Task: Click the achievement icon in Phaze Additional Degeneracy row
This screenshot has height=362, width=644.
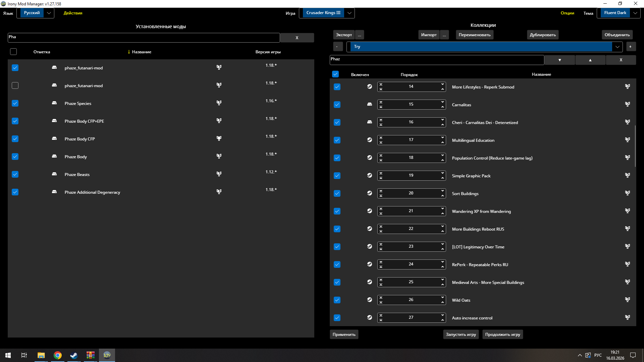Action: (219, 192)
